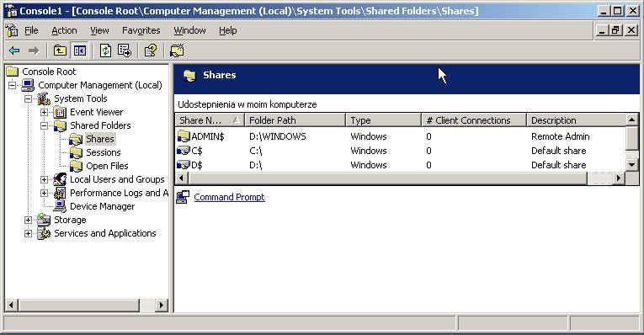Click the Refresh toolbar icon

(105, 51)
